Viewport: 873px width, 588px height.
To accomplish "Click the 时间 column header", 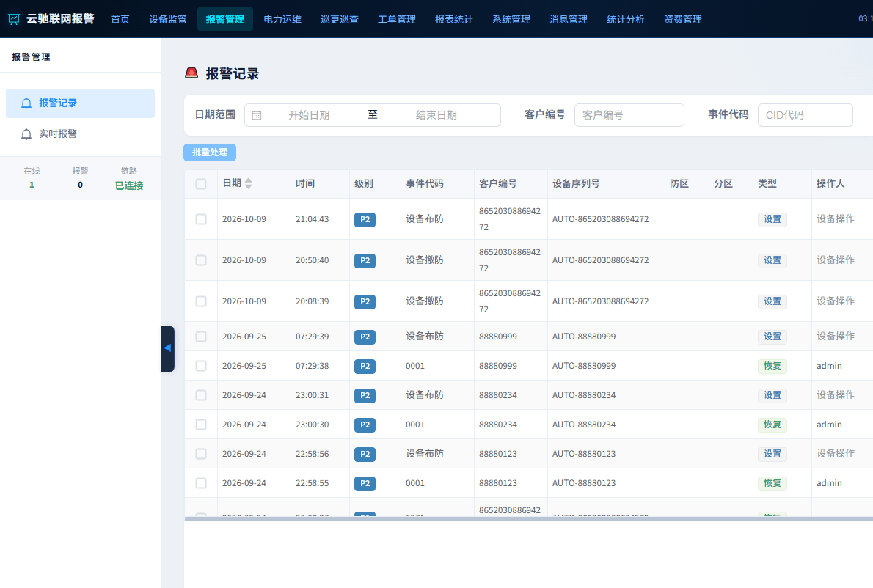I will click(x=305, y=183).
